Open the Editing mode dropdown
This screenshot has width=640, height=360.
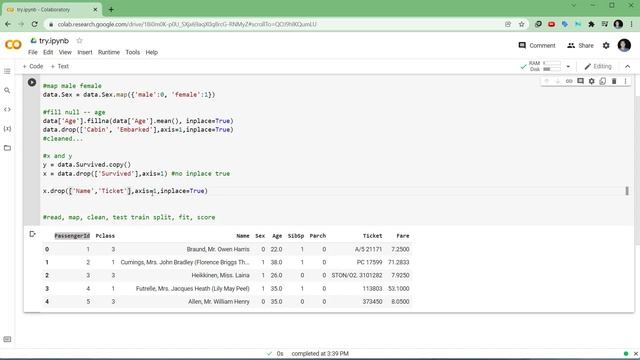[598, 67]
